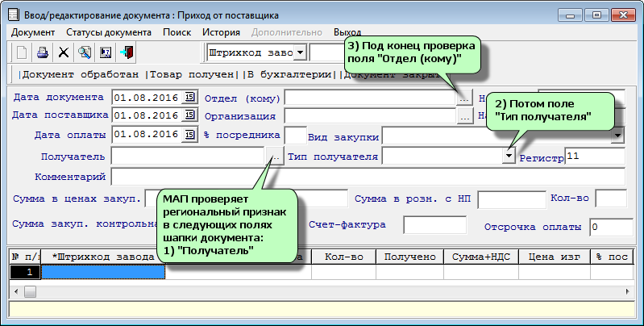Image resolution: width=644 pixels, height=326 pixels.
Task: Click the Получено column header
Action: [x=410, y=257]
